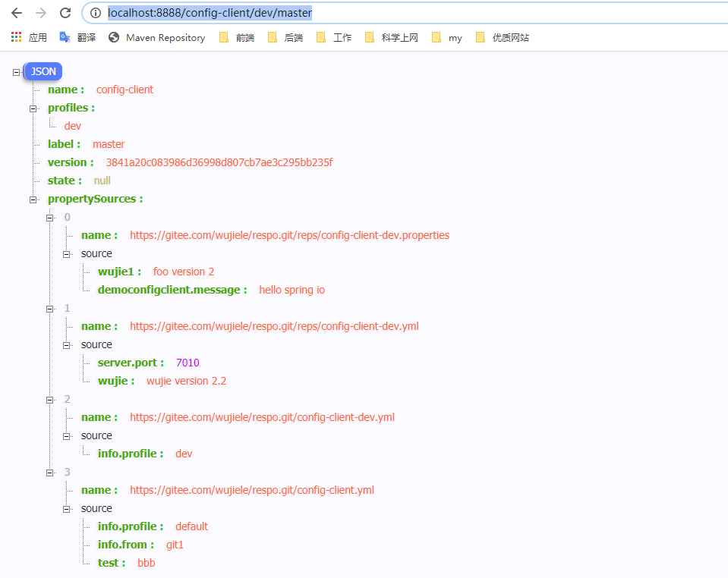The width and height of the screenshot is (728, 578).
Task: Click the version hash 3841a20c...
Action: click(219, 162)
